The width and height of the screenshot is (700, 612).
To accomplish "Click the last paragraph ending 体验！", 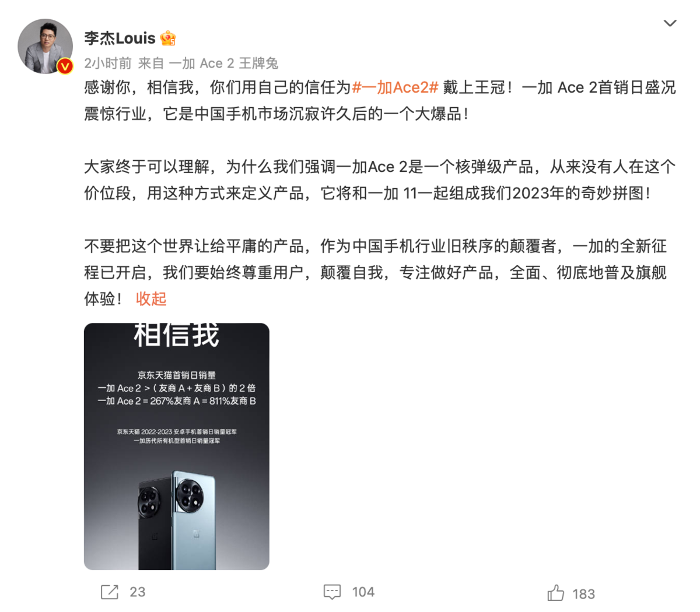I will click(376, 273).
